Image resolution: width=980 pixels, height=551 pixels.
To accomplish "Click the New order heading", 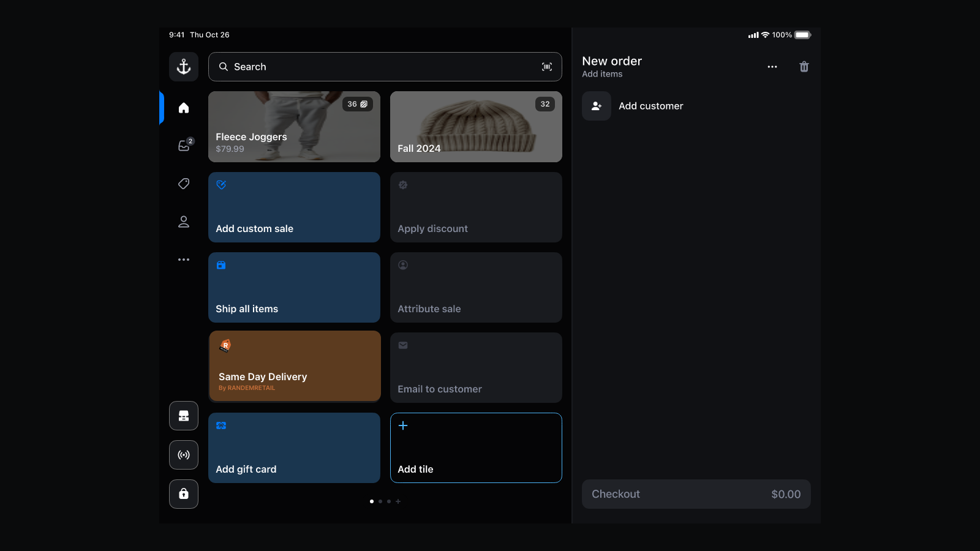I will coord(612,61).
